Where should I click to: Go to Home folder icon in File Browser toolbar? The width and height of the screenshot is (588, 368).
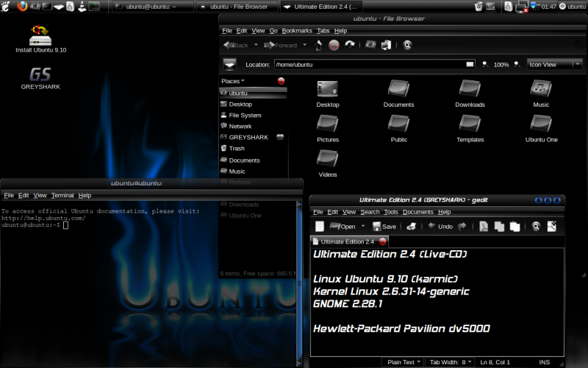(x=370, y=45)
